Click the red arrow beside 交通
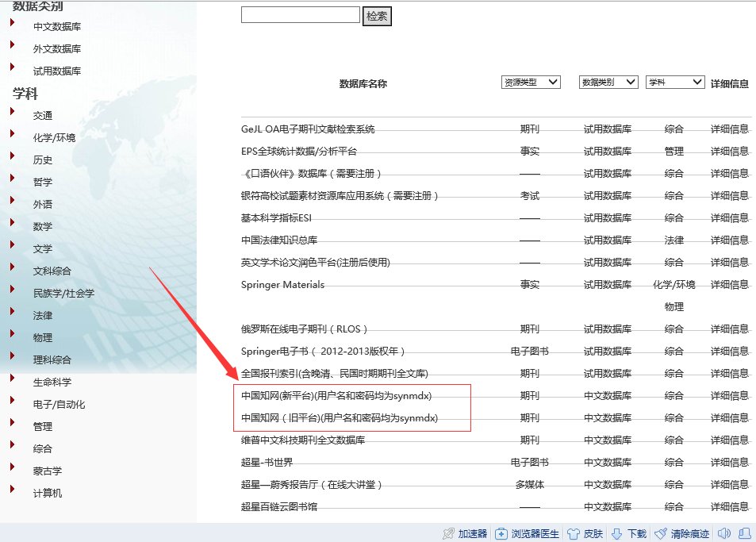The image size is (756, 542). (13, 111)
